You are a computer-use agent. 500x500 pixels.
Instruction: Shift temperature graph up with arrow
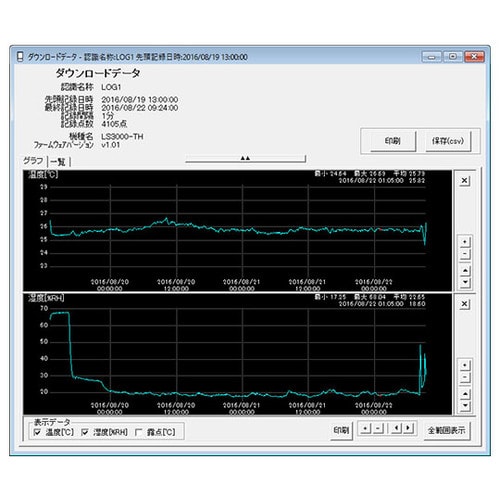pos(465,270)
